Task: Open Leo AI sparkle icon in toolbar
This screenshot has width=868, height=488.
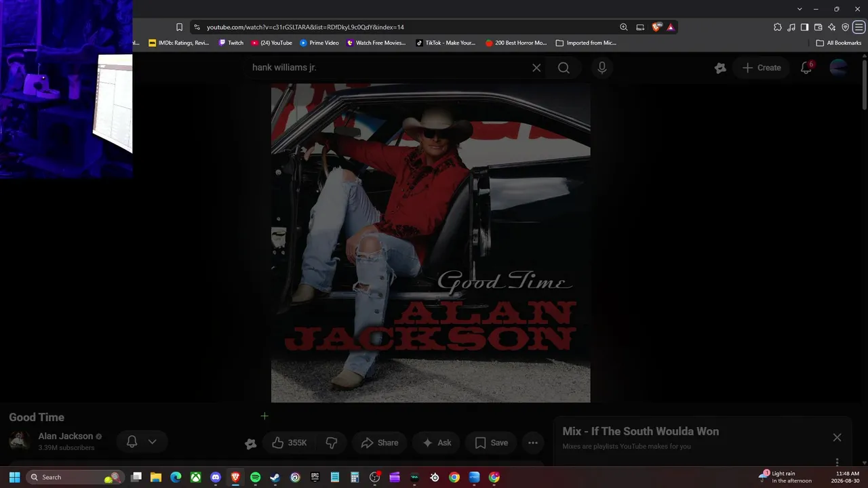Action: [x=831, y=27]
